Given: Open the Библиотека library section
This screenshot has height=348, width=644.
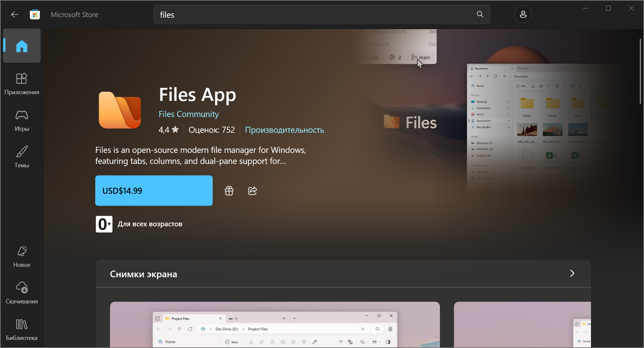Looking at the screenshot, I should (x=22, y=329).
